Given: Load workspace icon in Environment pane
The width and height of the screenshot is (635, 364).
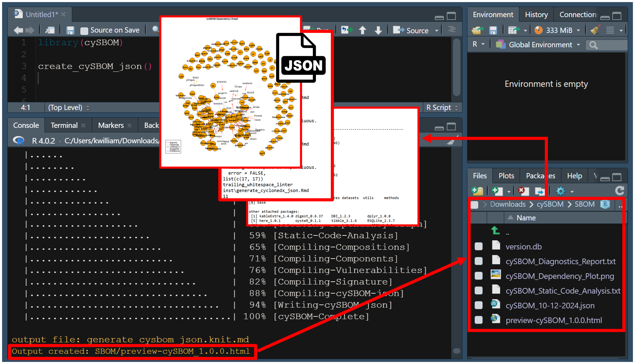Looking at the screenshot, I should click(477, 30).
